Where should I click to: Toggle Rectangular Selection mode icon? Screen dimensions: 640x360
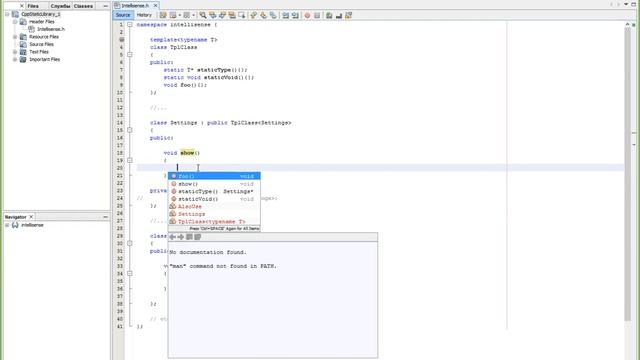click(x=242, y=15)
